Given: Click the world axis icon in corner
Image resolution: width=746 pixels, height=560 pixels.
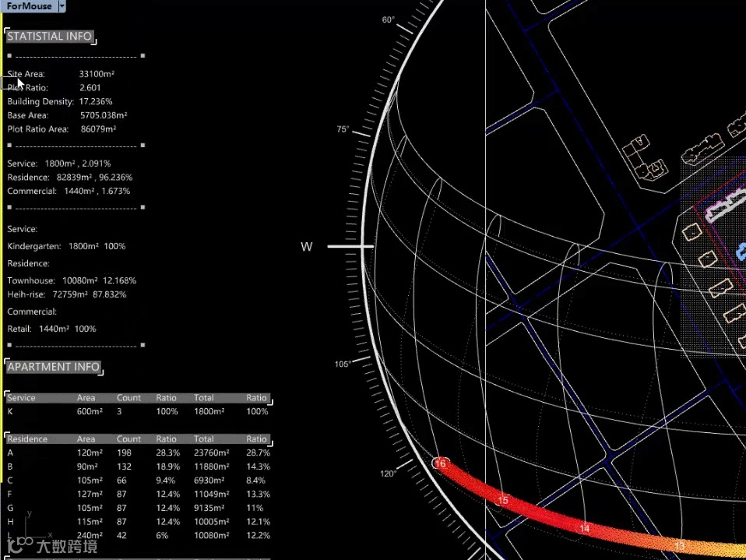Looking at the screenshot, I should 29,526.
